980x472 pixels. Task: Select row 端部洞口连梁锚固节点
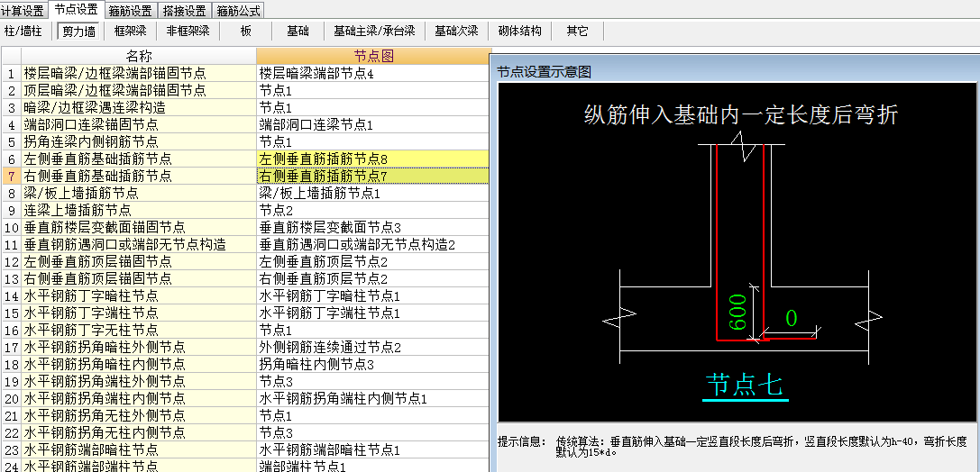point(139,125)
